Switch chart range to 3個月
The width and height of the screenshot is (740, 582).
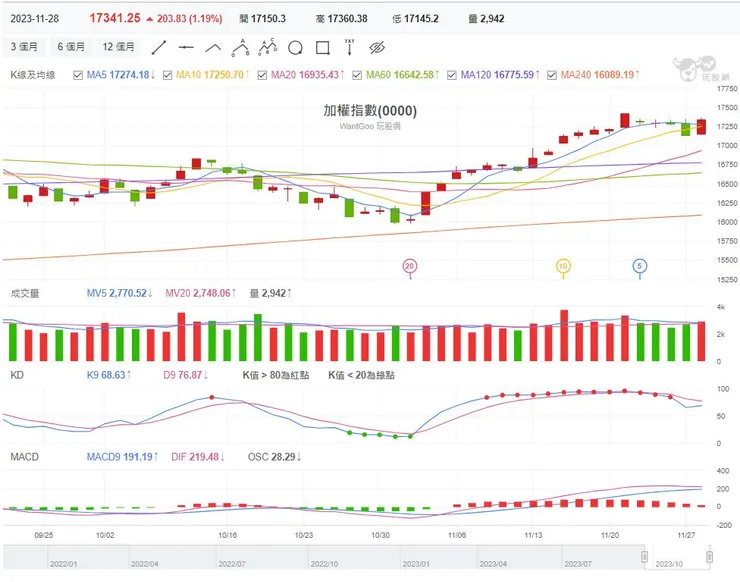click(x=24, y=47)
